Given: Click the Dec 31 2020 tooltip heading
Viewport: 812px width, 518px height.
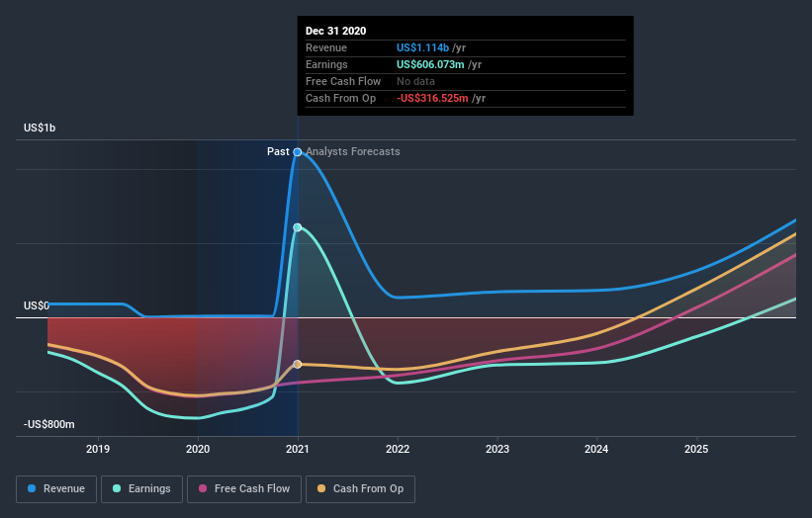Looking at the screenshot, I should [x=335, y=31].
